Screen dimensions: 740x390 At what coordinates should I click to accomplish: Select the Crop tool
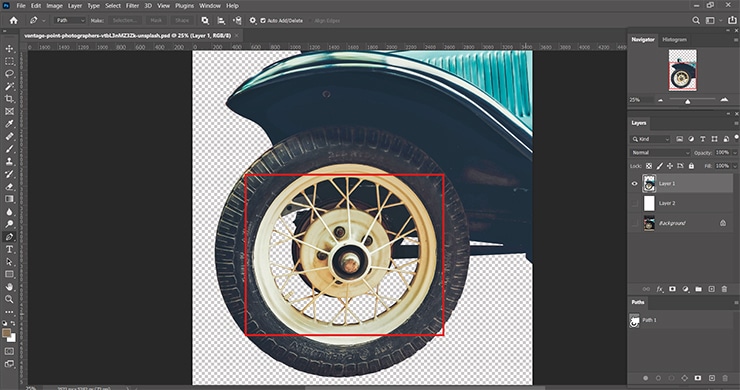9,99
